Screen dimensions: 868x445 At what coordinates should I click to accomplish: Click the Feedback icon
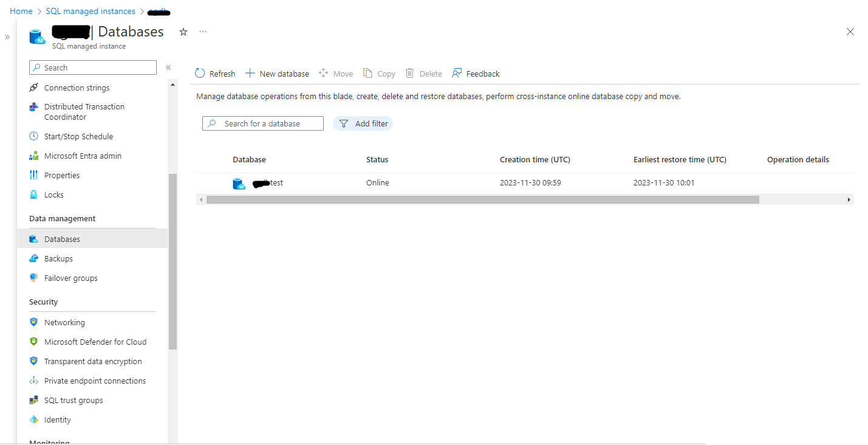click(457, 73)
